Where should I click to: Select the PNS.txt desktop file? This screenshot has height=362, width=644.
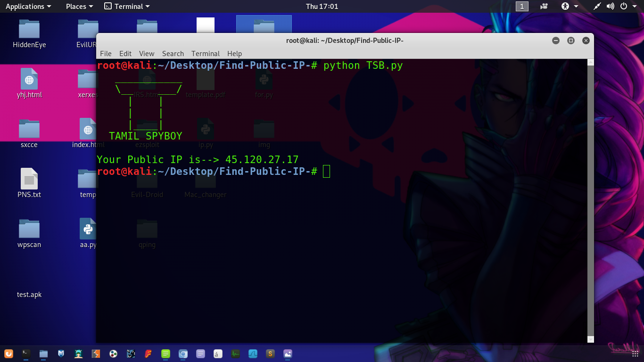[29, 184]
